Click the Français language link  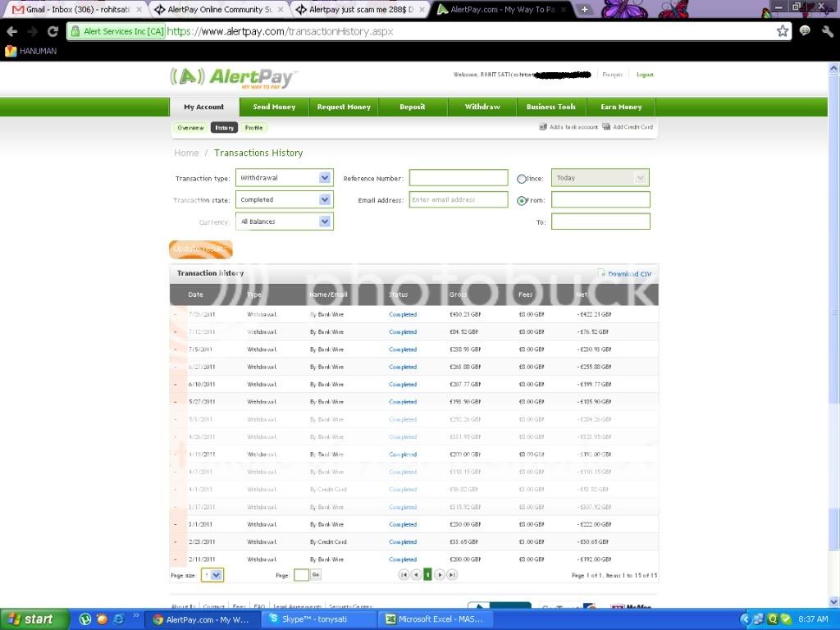point(612,75)
